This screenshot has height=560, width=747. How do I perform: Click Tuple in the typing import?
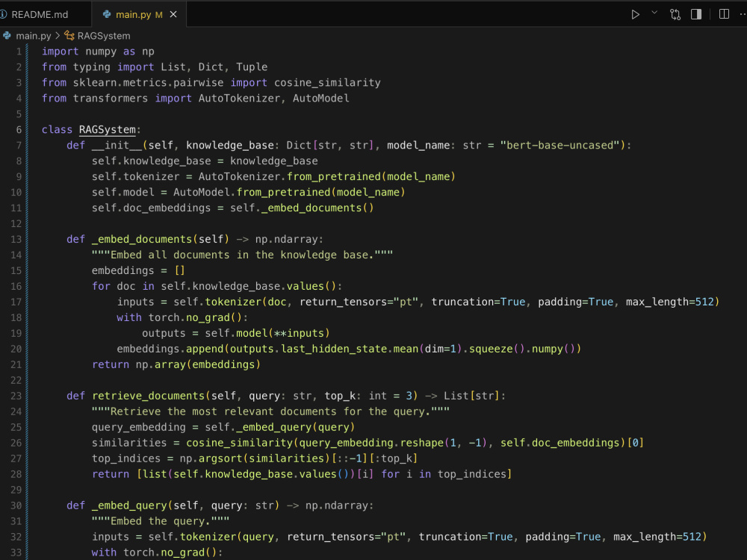[252, 67]
